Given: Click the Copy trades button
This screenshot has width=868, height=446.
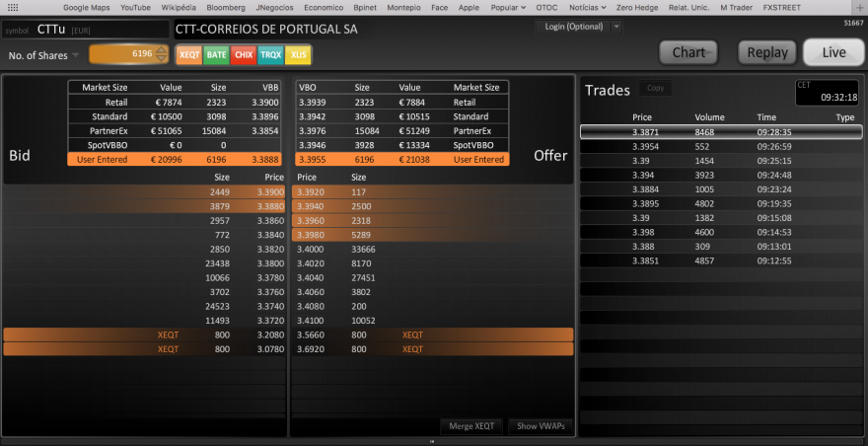Looking at the screenshot, I should 655,88.
